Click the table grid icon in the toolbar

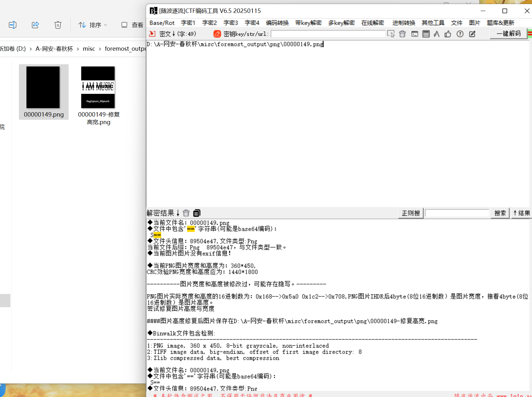(426, 34)
